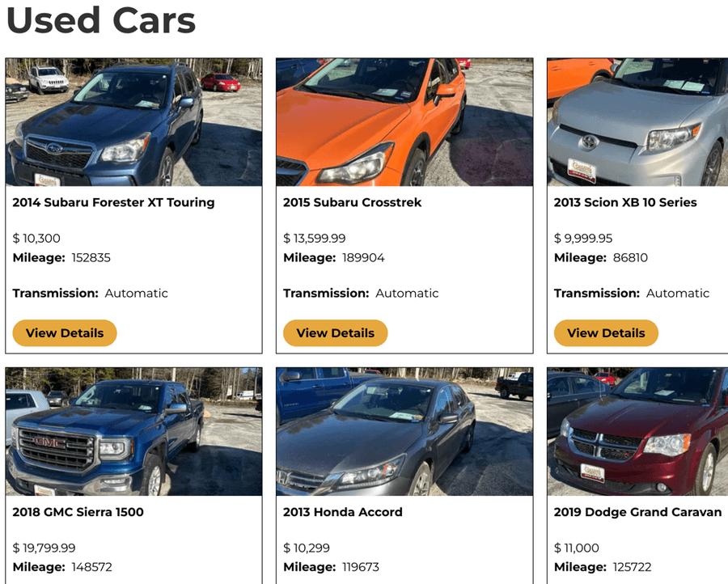Open the orange 2015 Subaru Crosstrek photo

tap(404, 122)
